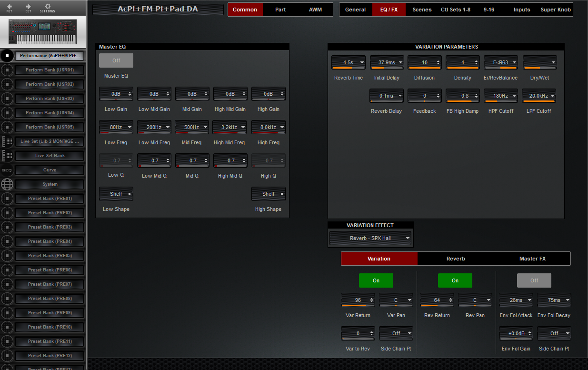
Task: Click the Low Gain 0dB stepper
Action: point(116,94)
